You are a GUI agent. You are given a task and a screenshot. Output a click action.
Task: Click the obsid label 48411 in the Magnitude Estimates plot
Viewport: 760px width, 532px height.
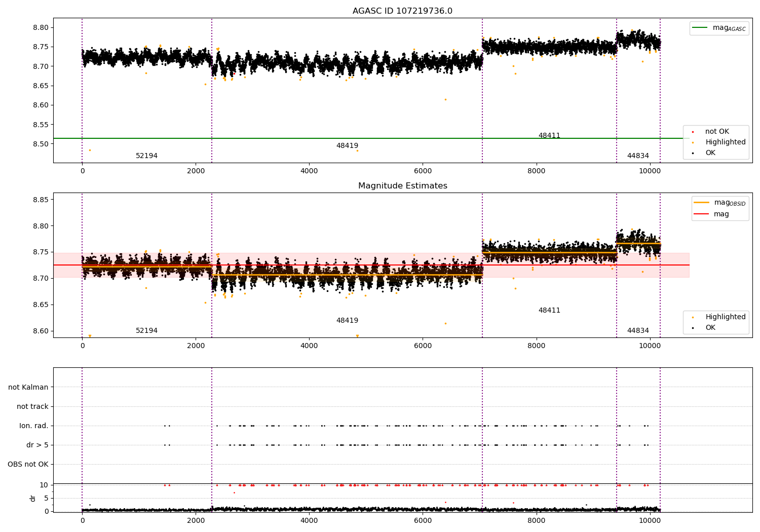tap(549, 311)
